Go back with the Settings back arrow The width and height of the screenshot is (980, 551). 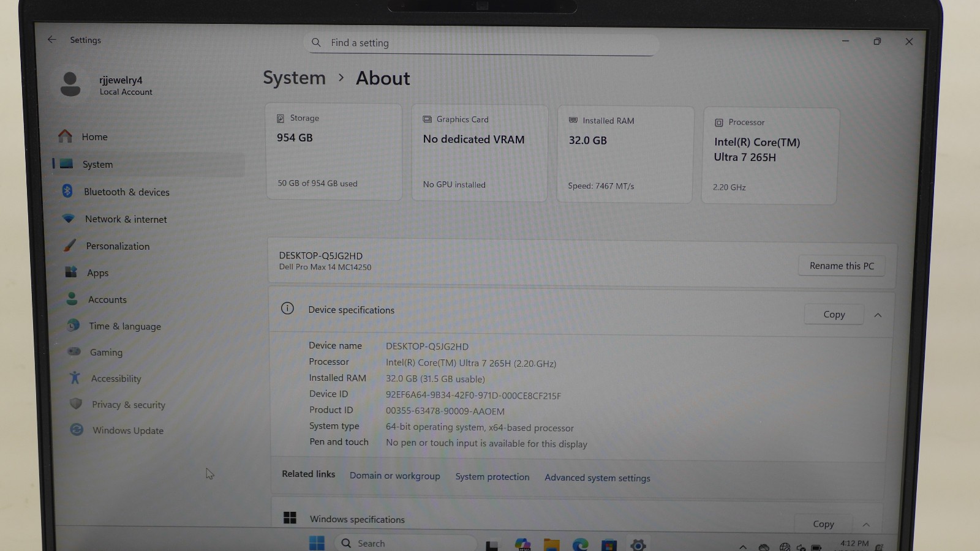click(52, 40)
